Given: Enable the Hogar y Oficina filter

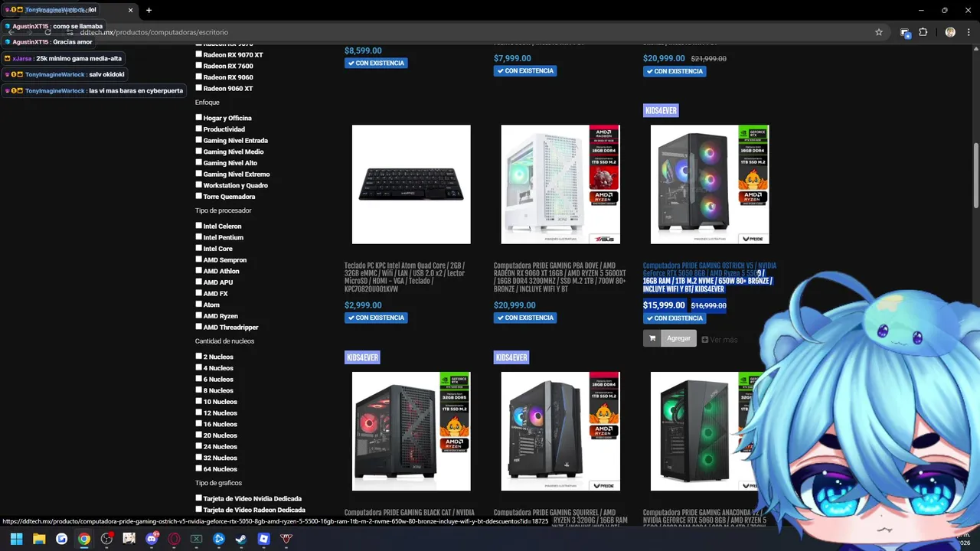Looking at the screenshot, I should pos(199,118).
